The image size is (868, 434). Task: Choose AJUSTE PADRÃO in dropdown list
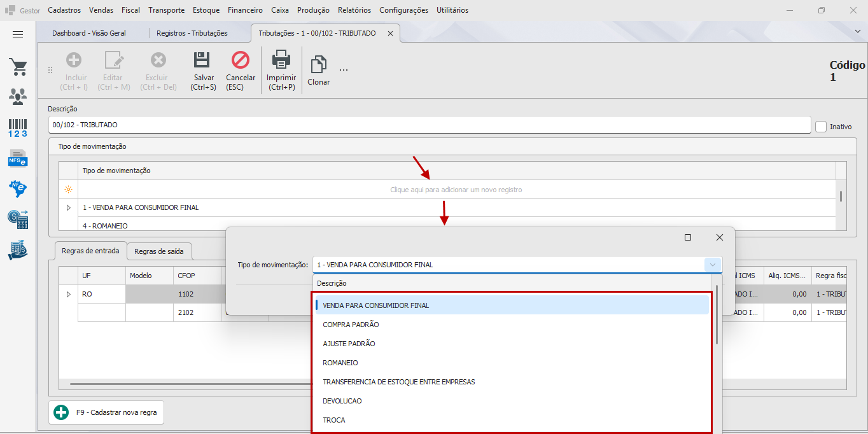pos(512,344)
